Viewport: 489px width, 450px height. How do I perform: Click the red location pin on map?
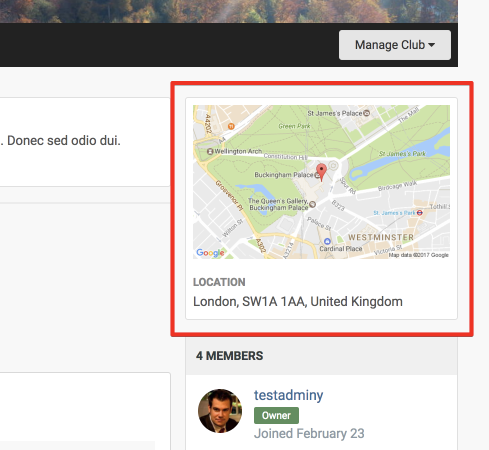(321, 172)
